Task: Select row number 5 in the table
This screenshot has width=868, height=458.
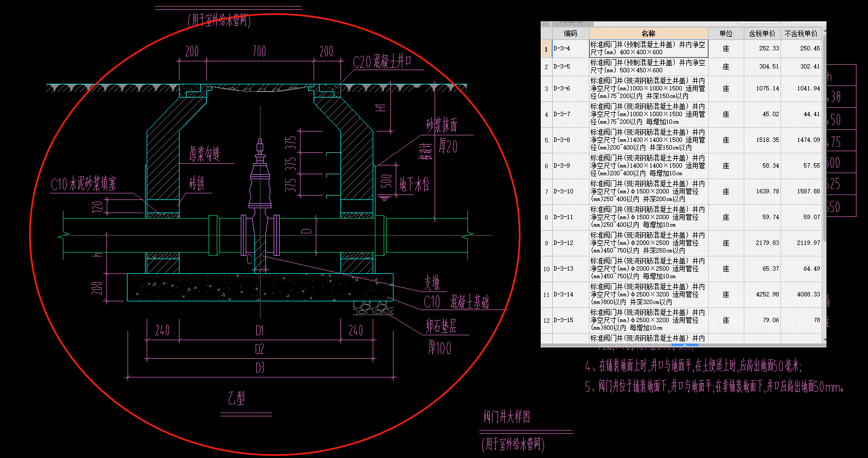Action: 546,140
